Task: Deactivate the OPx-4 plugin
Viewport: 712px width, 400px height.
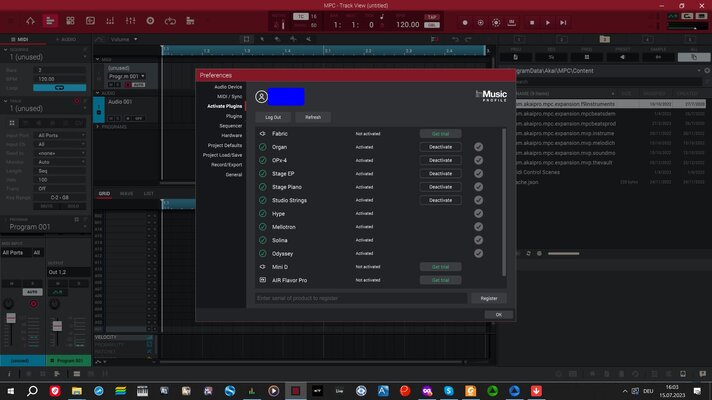Action: 440,160
